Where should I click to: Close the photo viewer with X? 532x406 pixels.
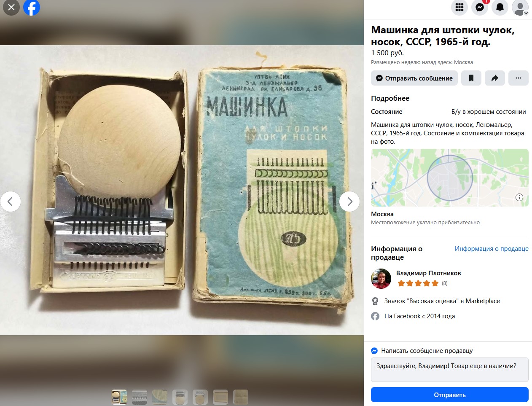point(11,7)
